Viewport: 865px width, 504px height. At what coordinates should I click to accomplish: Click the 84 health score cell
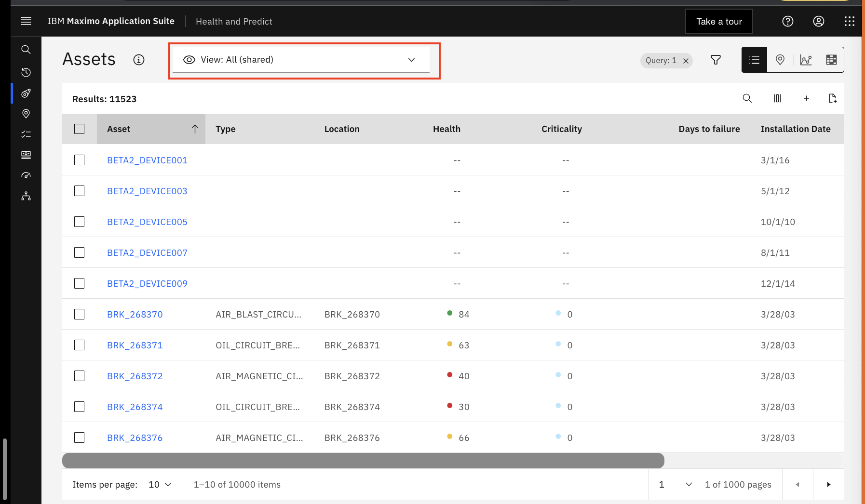(464, 314)
